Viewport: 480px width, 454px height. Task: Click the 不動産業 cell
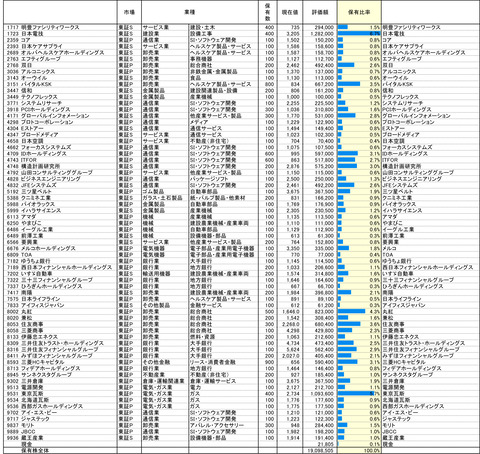click(x=165, y=375)
